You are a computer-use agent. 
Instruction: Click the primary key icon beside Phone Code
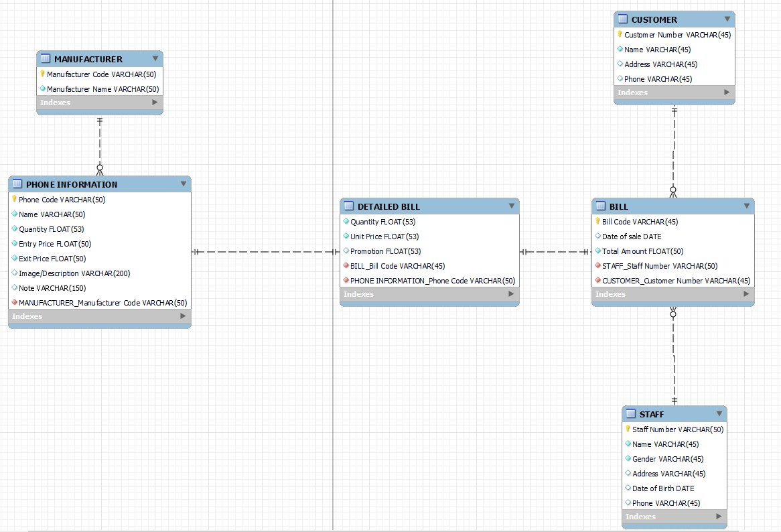point(14,199)
